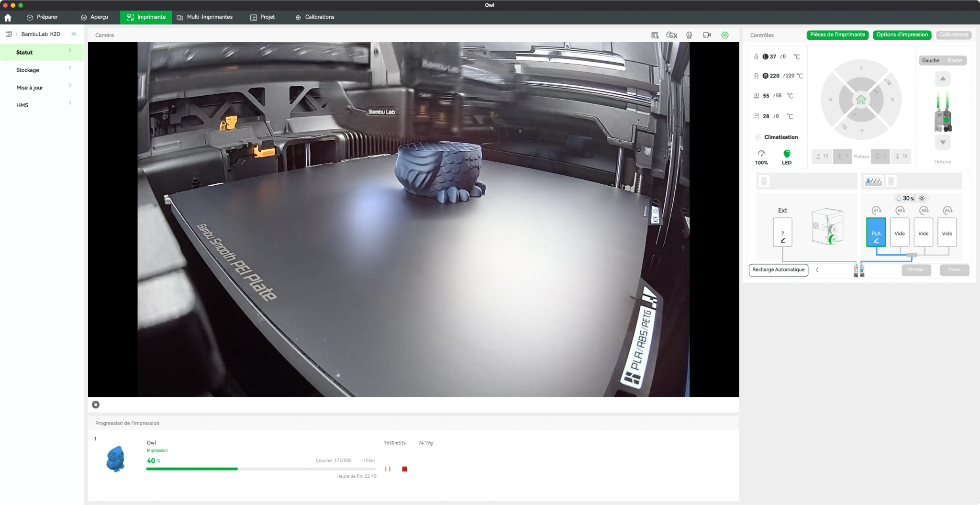Expand the HMS sidebar entry
Viewport: 980px width, 505px height.
pyautogui.click(x=42, y=105)
